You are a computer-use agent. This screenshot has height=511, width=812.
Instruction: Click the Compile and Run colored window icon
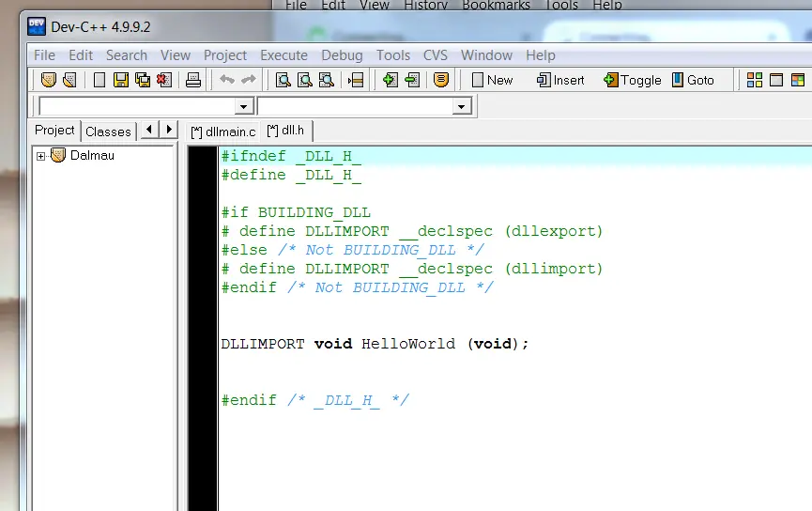coord(798,80)
